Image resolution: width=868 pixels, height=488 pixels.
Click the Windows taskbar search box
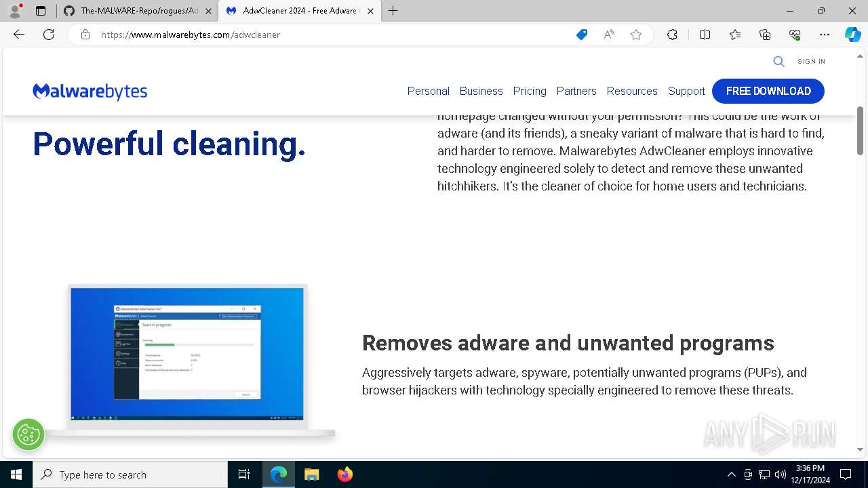click(130, 474)
